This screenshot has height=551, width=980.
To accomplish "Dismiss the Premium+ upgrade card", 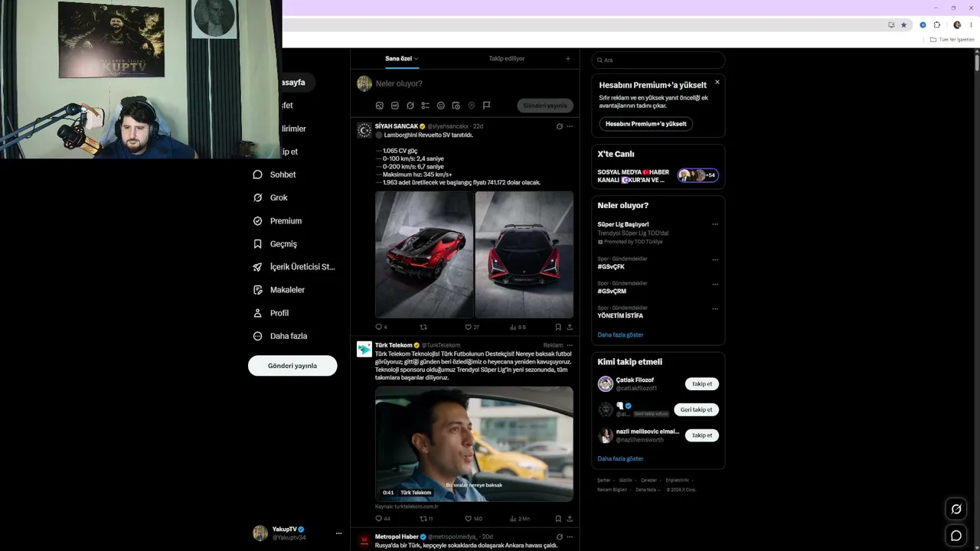I will tap(717, 82).
